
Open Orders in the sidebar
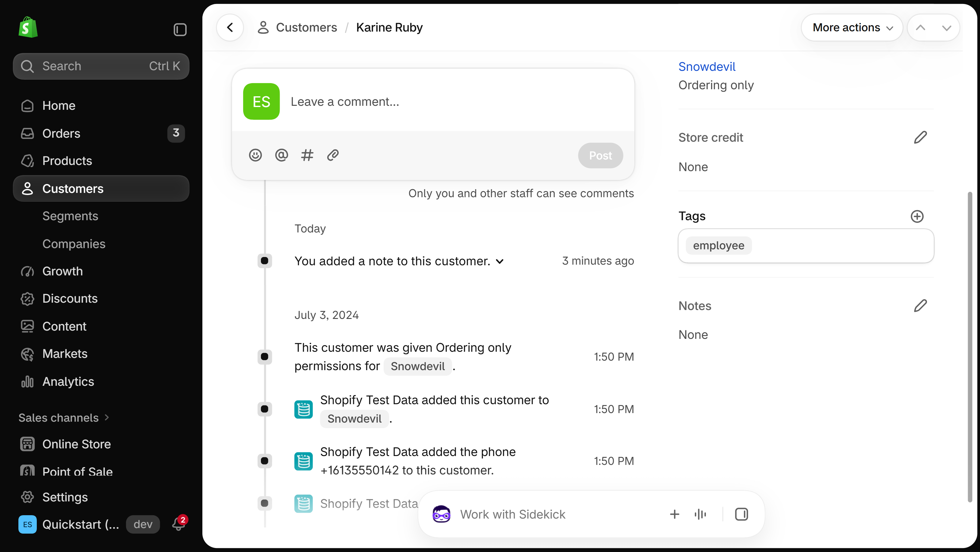[x=101, y=133]
